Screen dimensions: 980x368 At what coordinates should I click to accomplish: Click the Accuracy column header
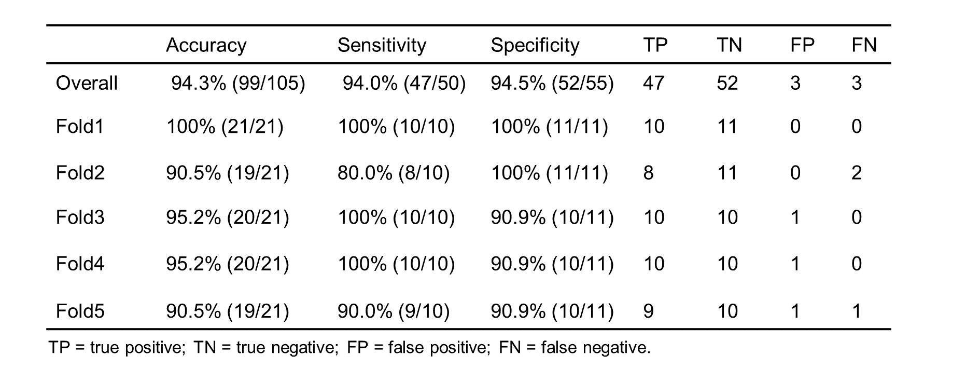pyautogui.click(x=206, y=46)
